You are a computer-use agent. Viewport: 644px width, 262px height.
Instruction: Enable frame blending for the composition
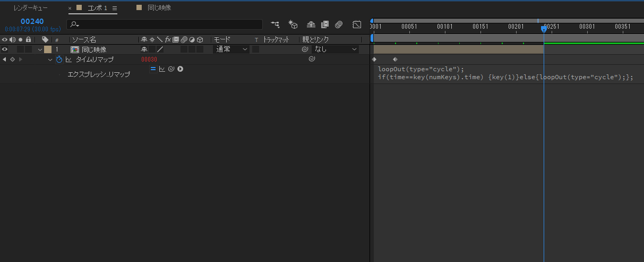click(x=325, y=24)
